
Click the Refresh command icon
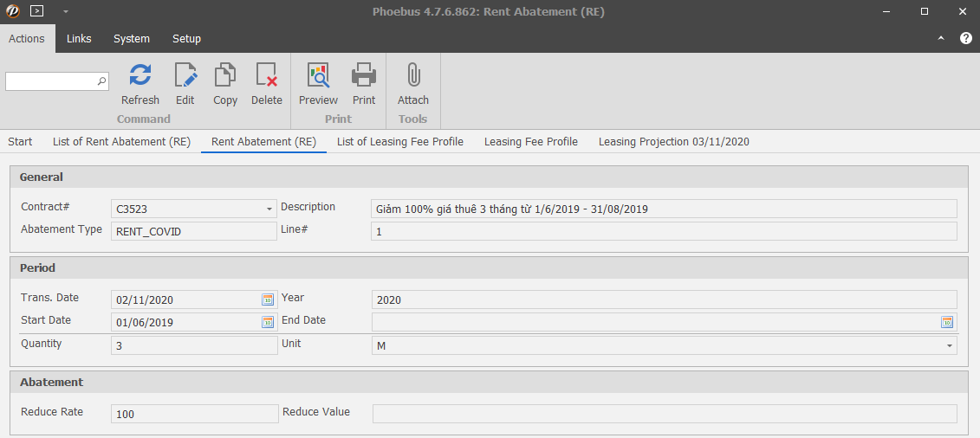coord(140,76)
